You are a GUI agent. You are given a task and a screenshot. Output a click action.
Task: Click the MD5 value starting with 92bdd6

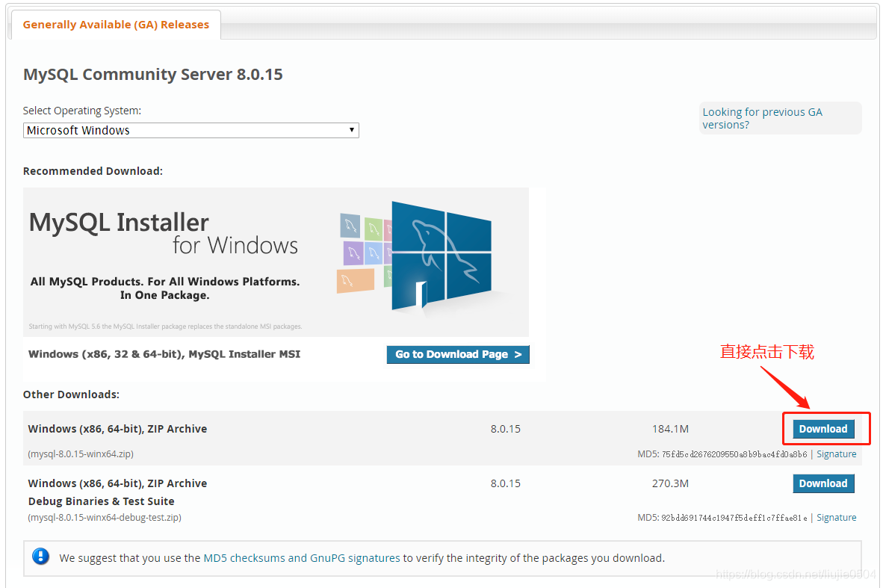tap(734, 519)
